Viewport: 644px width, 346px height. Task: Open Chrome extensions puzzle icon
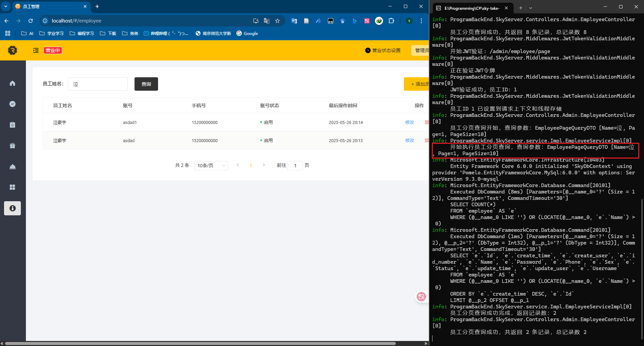coord(391,21)
